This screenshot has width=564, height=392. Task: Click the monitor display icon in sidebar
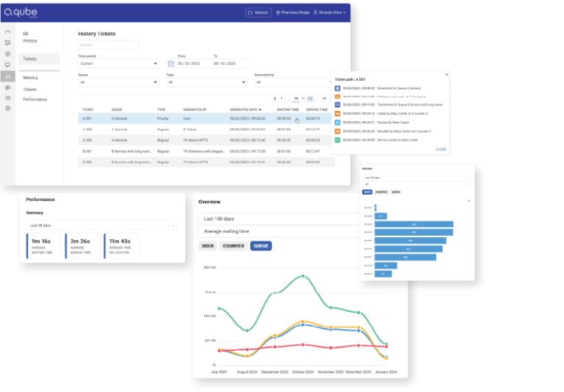[x=7, y=65]
